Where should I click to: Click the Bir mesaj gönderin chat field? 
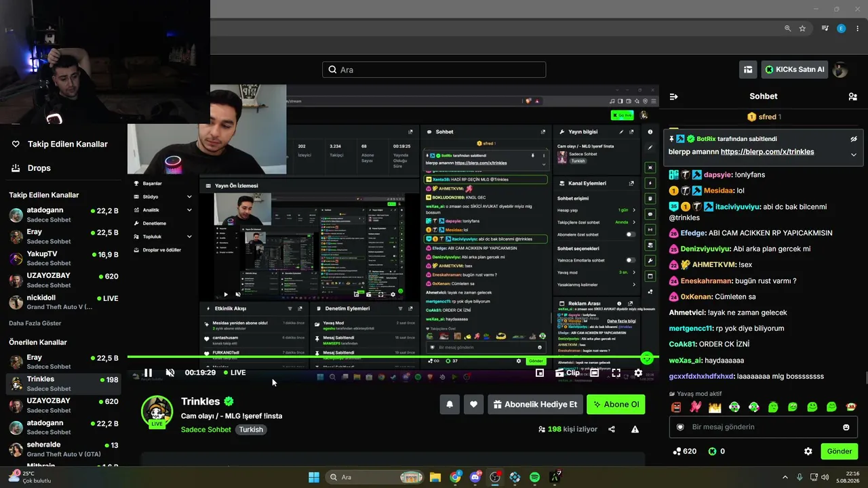[x=763, y=427]
